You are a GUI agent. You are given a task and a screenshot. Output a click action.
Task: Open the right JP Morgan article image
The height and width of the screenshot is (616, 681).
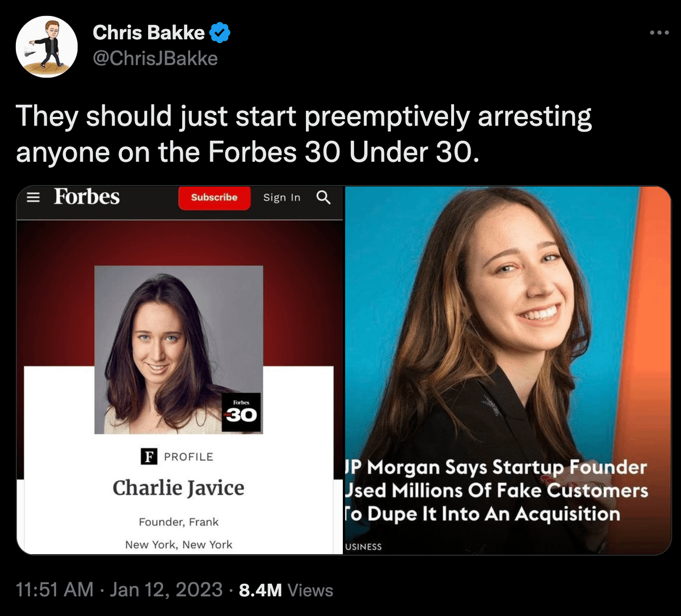tap(508, 370)
